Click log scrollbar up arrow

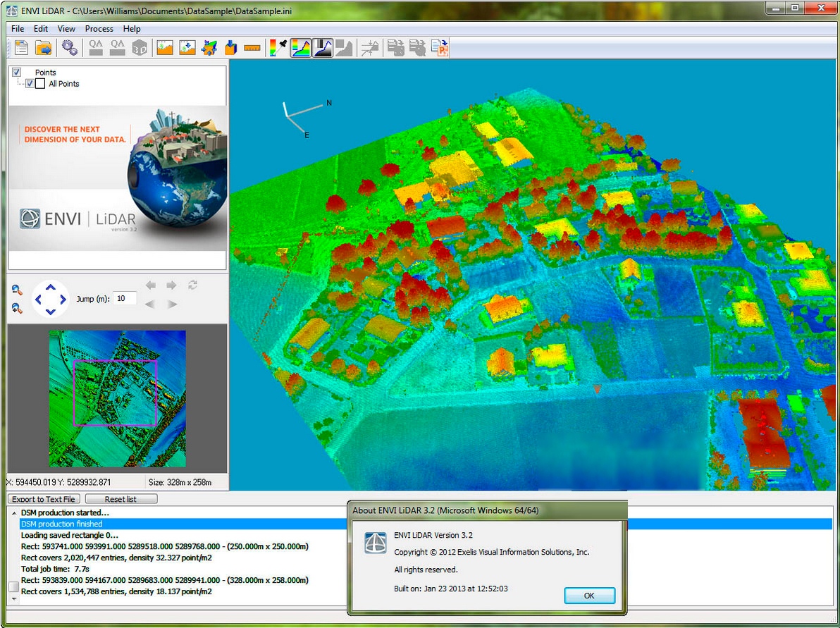pyautogui.click(x=14, y=513)
